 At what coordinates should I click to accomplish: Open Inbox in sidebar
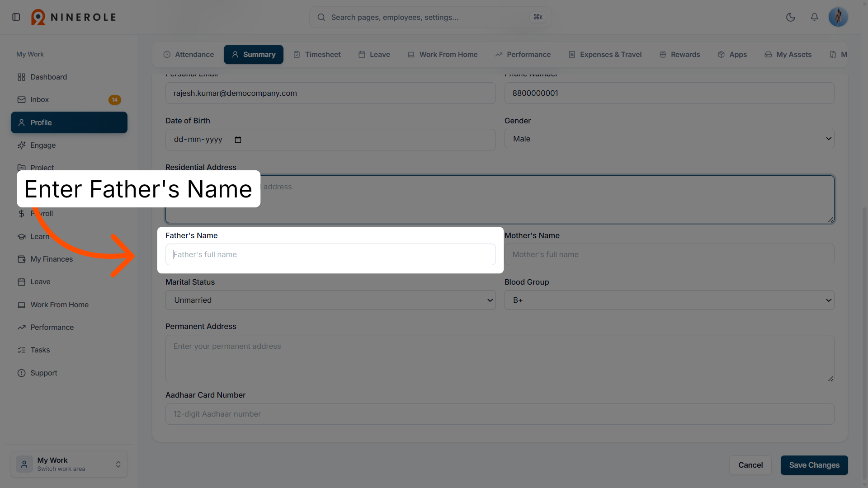click(69, 99)
